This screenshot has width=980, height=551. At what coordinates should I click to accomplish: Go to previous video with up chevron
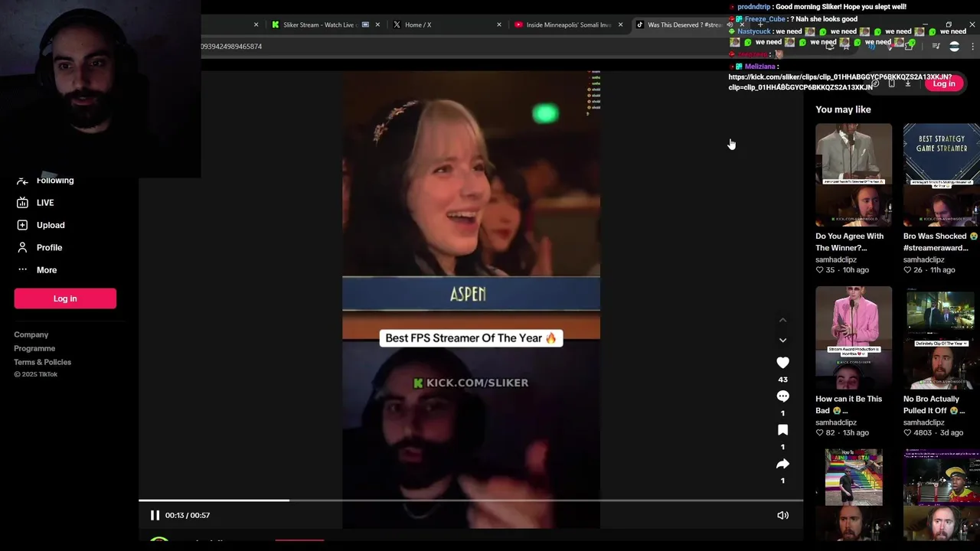click(x=782, y=320)
